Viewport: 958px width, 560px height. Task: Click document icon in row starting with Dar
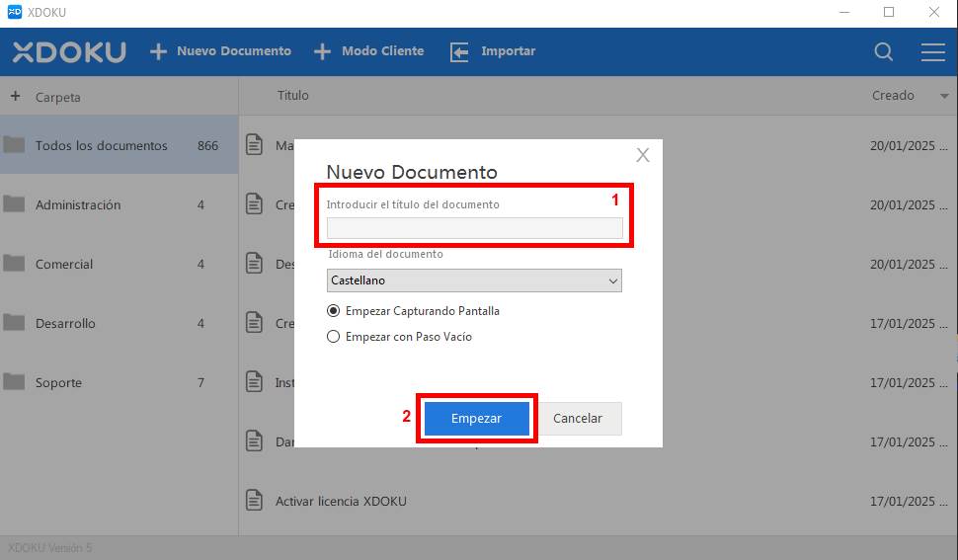pos(254,440)
